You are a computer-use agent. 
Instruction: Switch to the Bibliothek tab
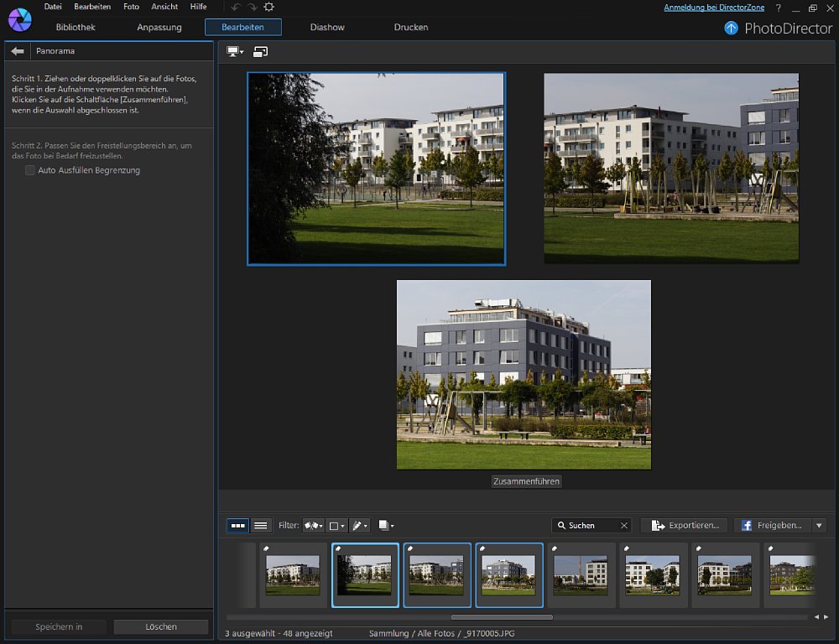click(76, 28)
